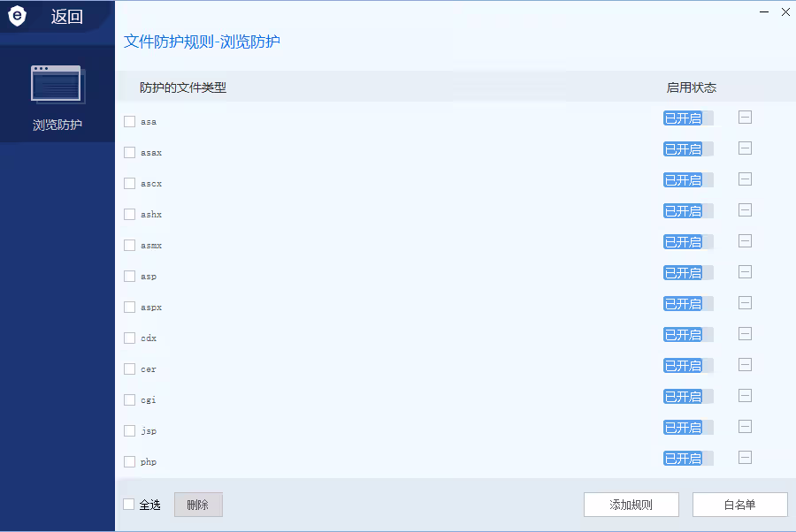This screenshot has width=796, height=532.
Task: Open the 白名单 whitelist button
Action: pos(739,505)
